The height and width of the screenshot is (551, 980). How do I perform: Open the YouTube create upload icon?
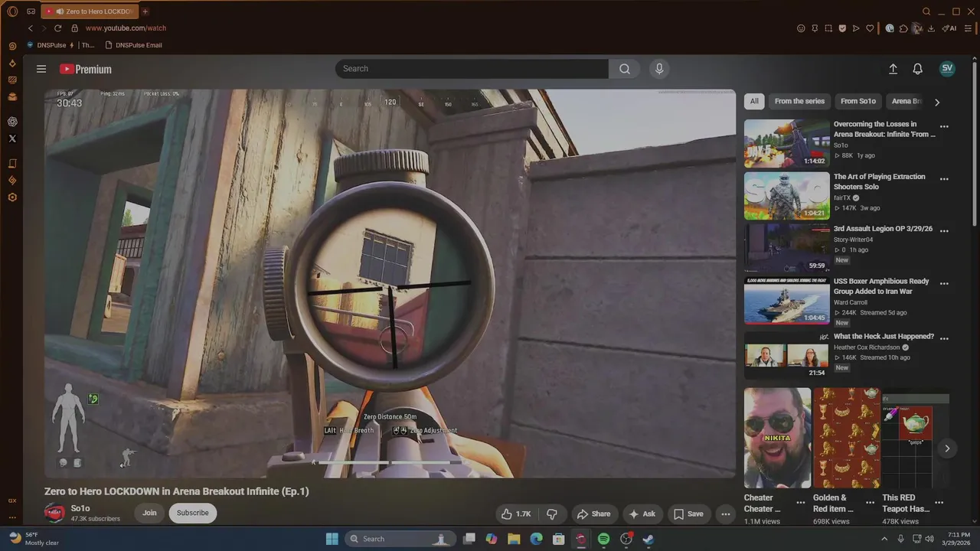(x=893, y=69)
